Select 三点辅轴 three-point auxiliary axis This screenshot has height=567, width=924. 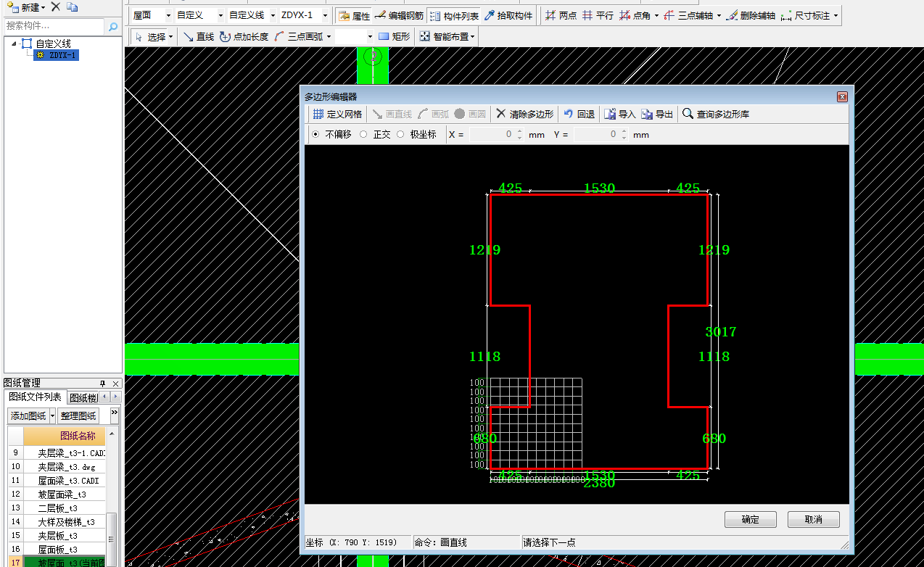(x=688, y=15)
